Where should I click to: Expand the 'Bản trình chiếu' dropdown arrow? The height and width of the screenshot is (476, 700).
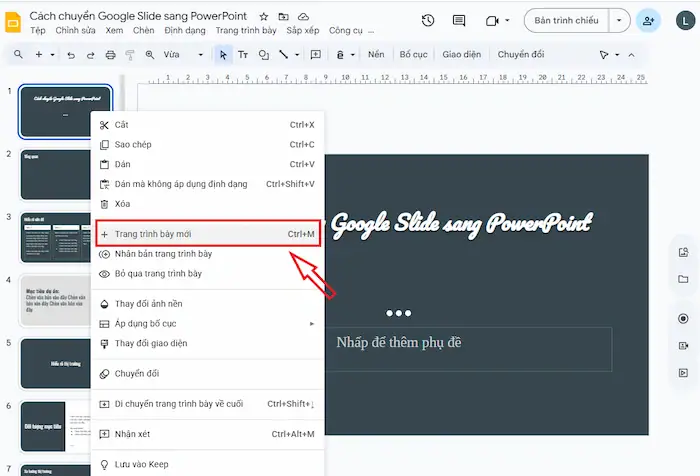click(x=622, y=20)
